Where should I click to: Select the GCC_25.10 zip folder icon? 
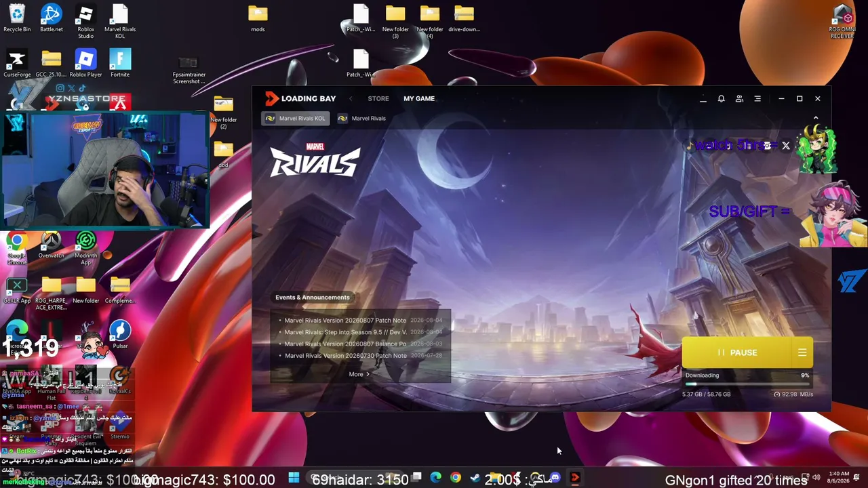(52, 64)
